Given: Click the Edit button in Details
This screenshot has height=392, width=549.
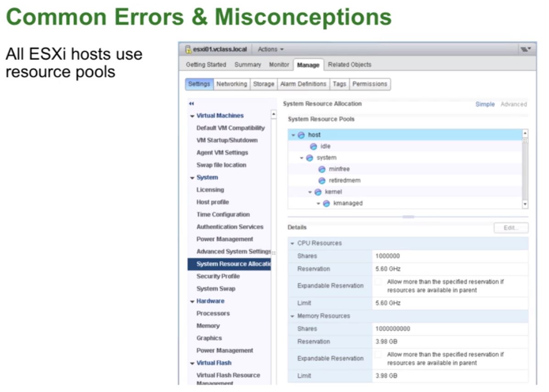Looking at the screenshot, I should coord(511,228).
